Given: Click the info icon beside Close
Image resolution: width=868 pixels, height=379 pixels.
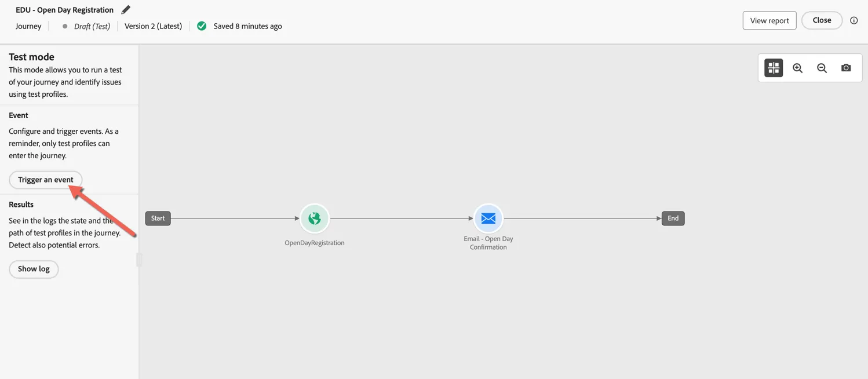Looking at the screenshot, I should pyautogui.click(x=854, y=20).
